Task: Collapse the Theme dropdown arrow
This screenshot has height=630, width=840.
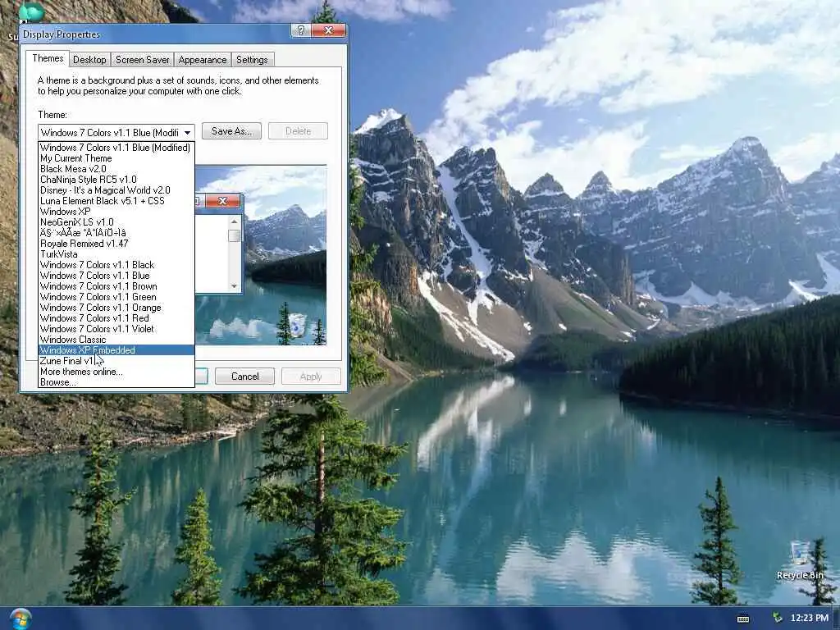Action: (188, 132)
